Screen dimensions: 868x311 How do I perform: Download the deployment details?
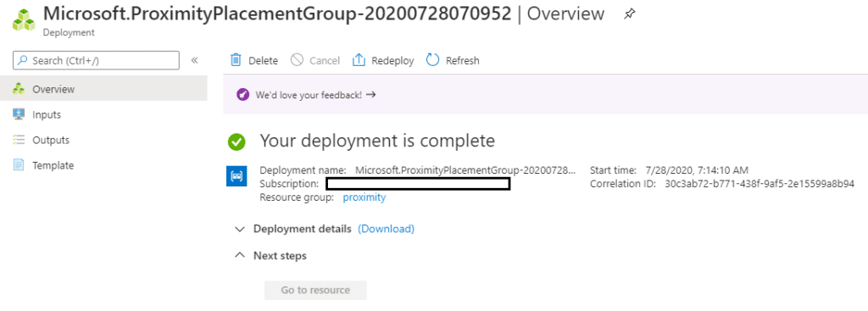386,229
